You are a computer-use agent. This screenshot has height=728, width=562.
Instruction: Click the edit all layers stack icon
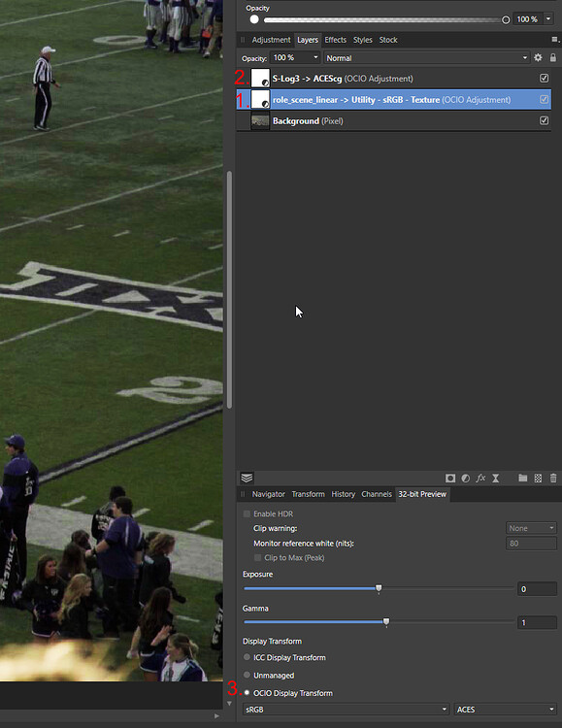pyautogui.click(x=247, y=478)
